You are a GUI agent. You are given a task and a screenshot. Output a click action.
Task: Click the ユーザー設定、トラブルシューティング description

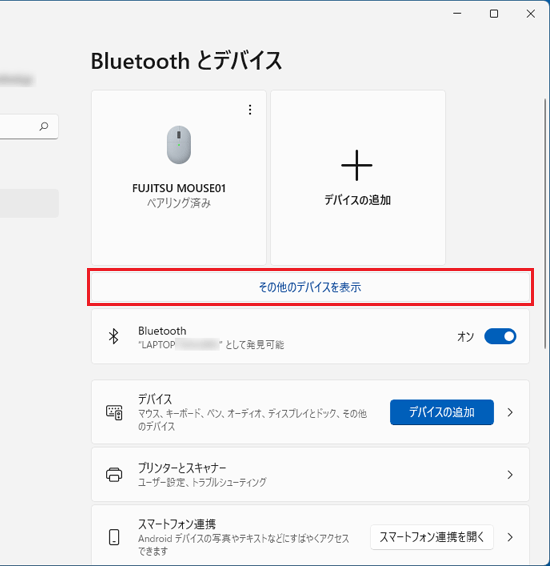point(202,482)
